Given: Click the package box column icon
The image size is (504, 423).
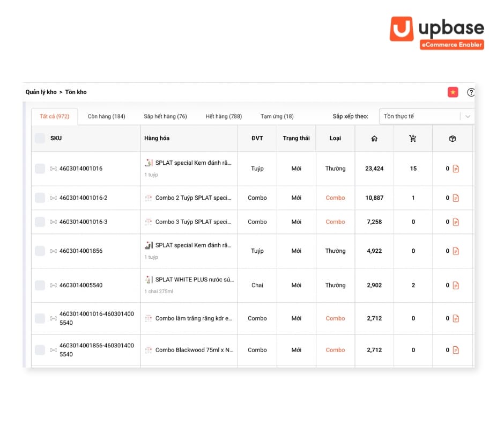Looking at the screenshot, I should (452, 138).
